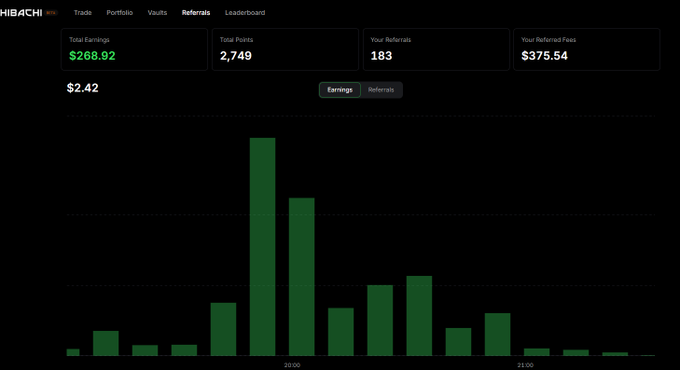The height and width of the screenshot is (370, 680).
Task: Go to the Portfolio tab
Action: (120, 13)
